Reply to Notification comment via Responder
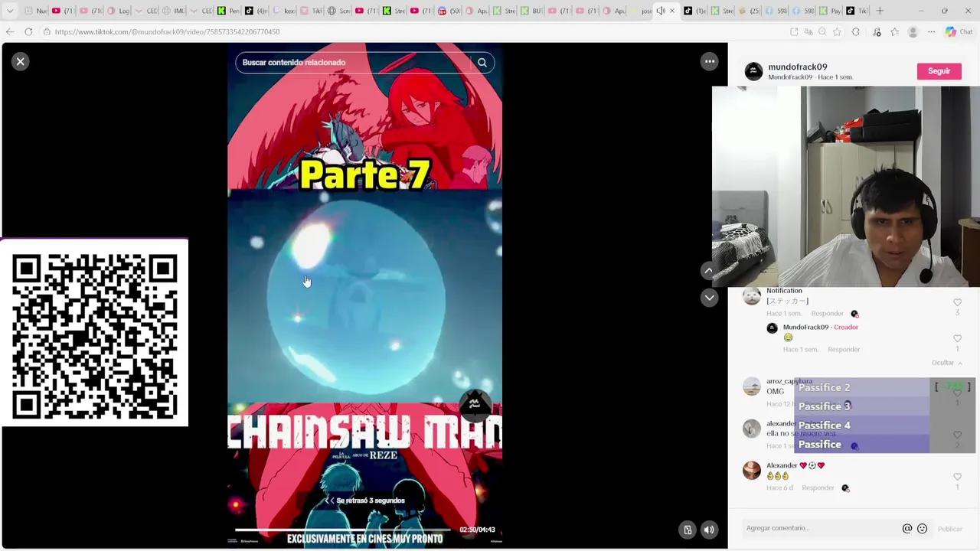Screen dimensions: 980x551 point(827,314)
